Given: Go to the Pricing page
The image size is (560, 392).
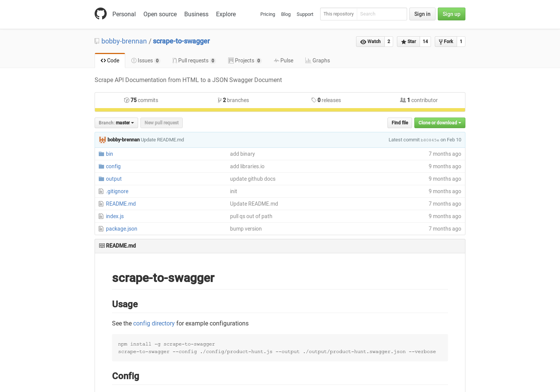Looking at the screenshot, I should click(x=268, y=14).
